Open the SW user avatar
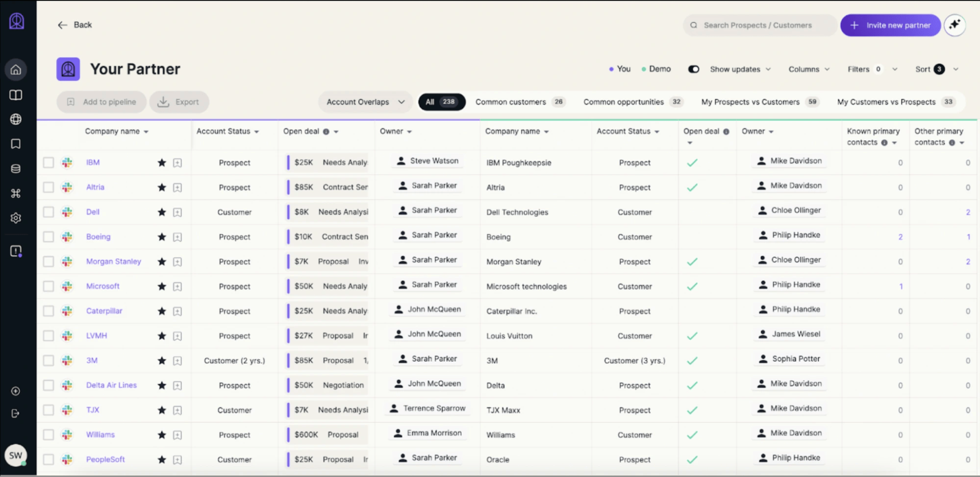980x477 pixels. (x=16, y=455)
